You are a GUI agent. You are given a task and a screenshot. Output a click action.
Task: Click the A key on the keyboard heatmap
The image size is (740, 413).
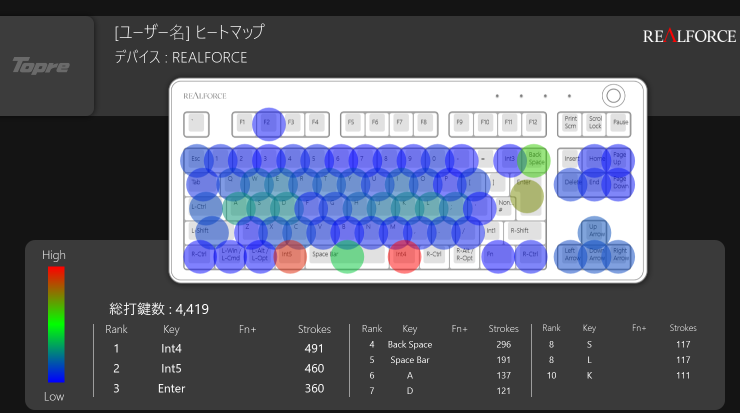coord(237,208)
